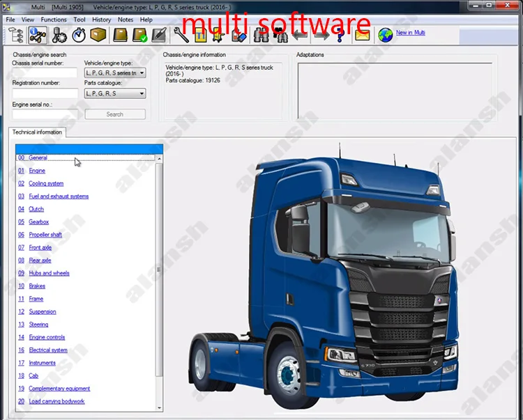Image resolution: width=523 pixels, height=420 pixels.
Task: Go back with the left arrow icon
Action: click(300, 35)
